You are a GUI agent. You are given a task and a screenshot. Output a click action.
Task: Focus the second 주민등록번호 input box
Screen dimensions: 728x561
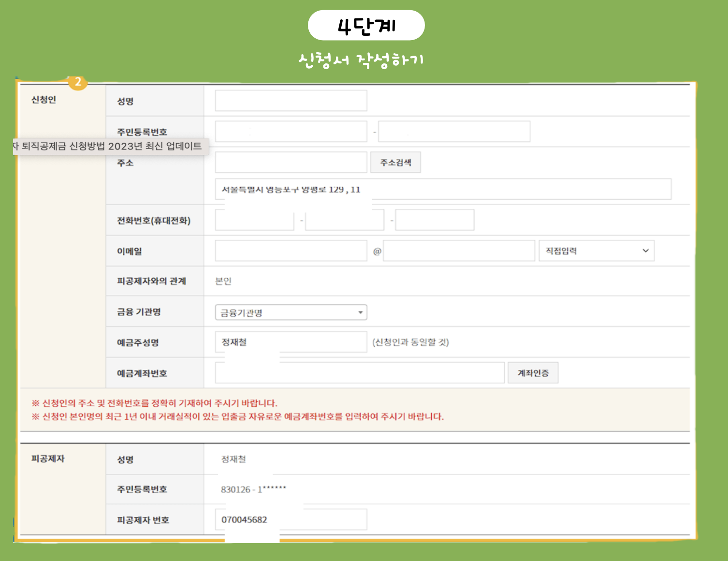pos(454,132)
